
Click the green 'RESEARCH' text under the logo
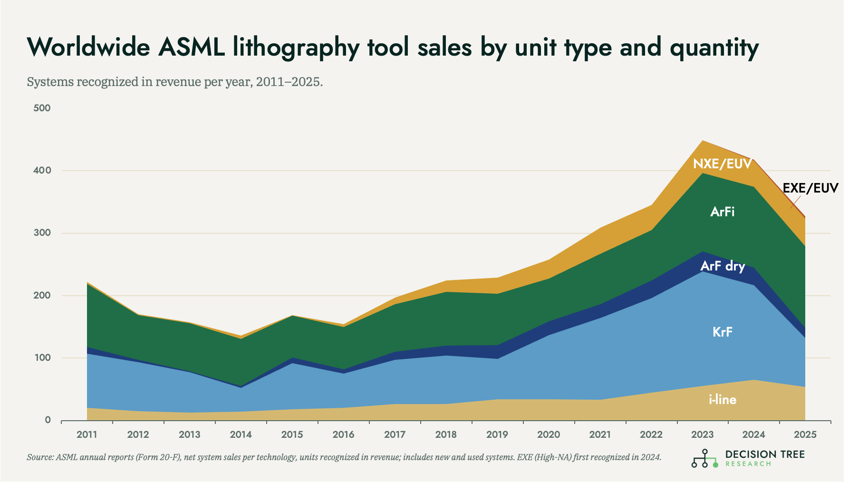[x=748, y=464]
